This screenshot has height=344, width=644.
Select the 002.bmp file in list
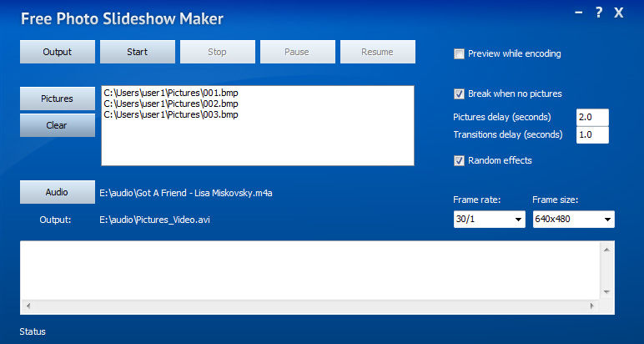(171, 104)
